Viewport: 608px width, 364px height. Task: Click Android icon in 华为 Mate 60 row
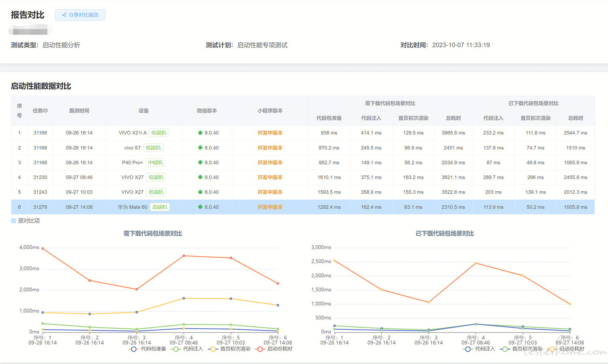pyautogui.click(x=200, y=207)
